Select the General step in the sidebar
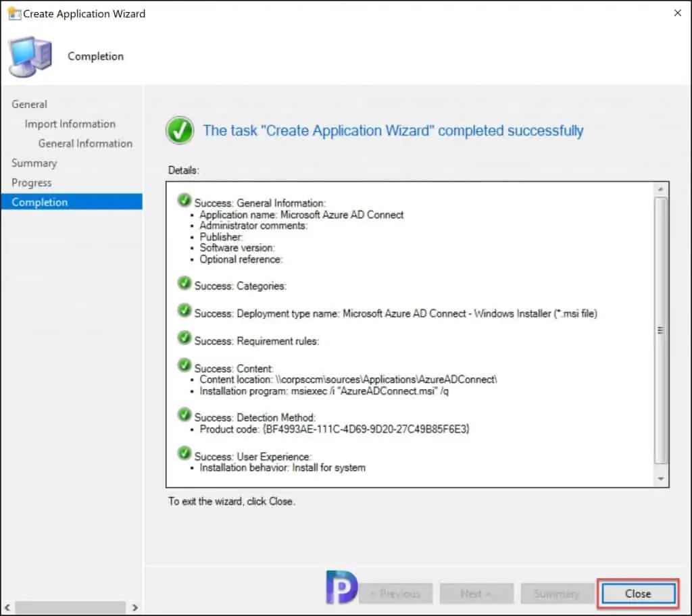This screenshot has height=616, width=692. 29,104
